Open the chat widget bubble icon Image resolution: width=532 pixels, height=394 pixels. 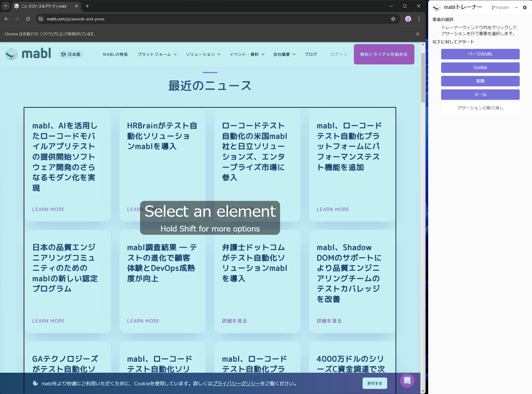407,381
